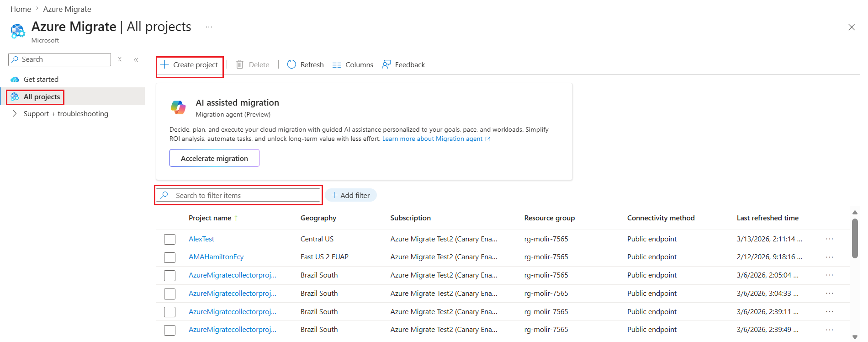Check the row refreshed at 3:04:33
868x342 pixels.
point(169,294)
